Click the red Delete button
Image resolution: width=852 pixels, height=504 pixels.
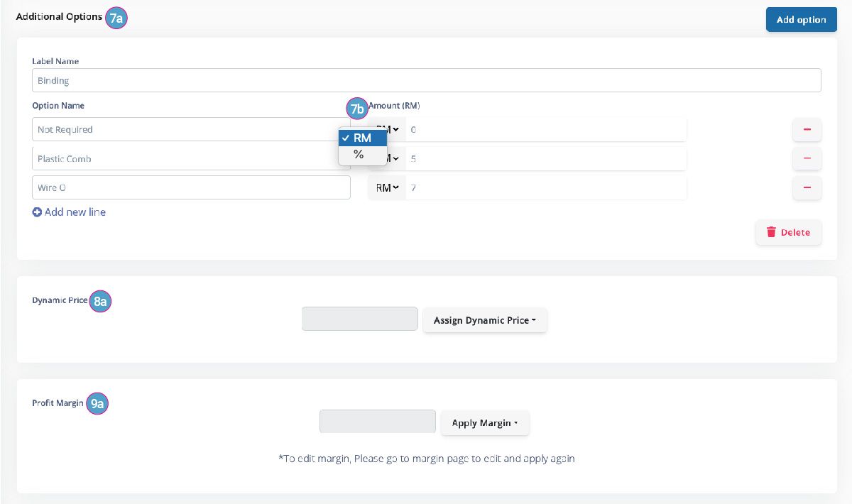point(788,232)
